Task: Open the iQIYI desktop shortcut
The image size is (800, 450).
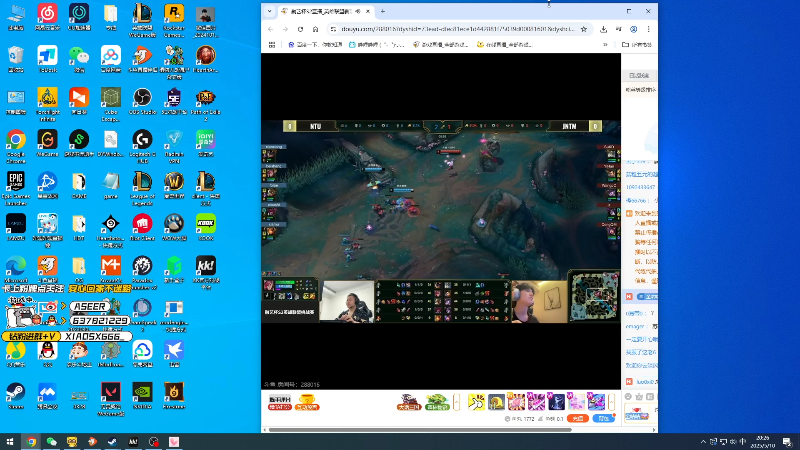Action: (x=206, y=143)
